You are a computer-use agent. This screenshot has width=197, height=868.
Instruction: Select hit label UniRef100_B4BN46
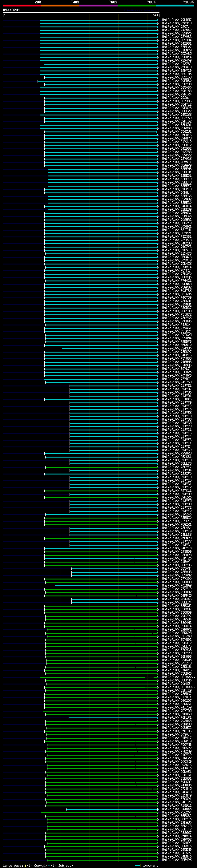point(177,857)
